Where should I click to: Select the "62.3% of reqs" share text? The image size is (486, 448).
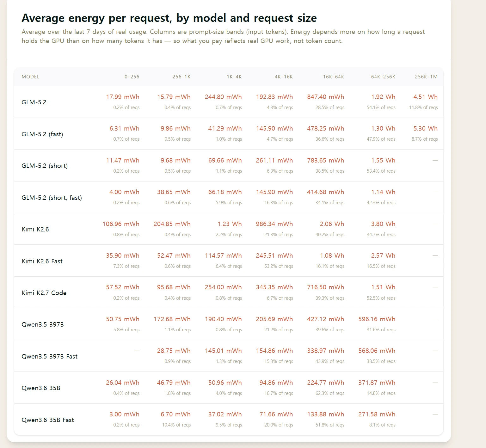(330, 393)
